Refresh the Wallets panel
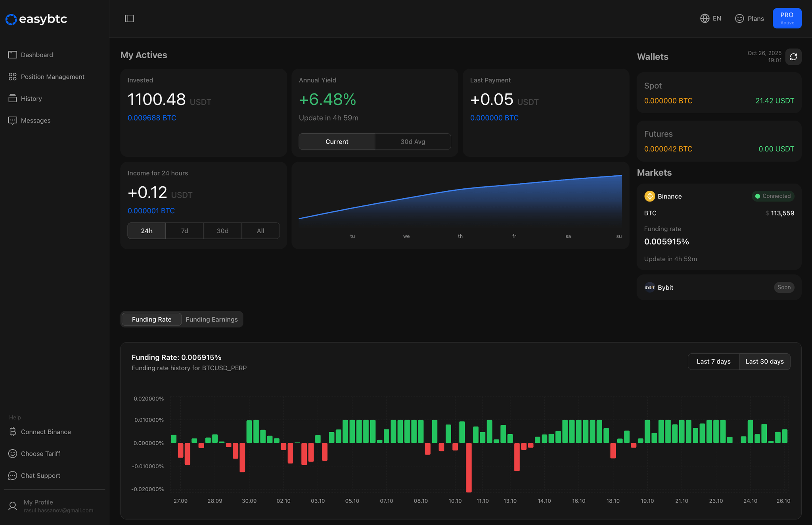The width and height of the screenshot is (812, 525). point(793,57)
